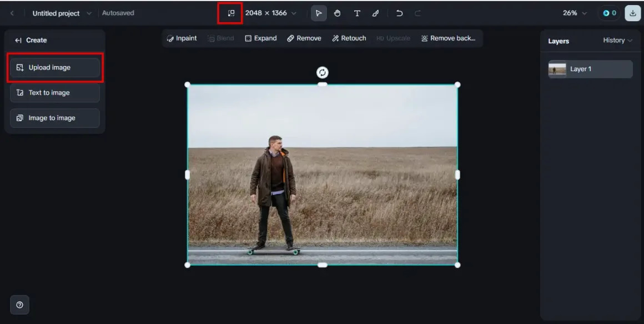The width and height of the screenshot is (644, 324).
Task: Click the download export icon
Action: (632, 13)
